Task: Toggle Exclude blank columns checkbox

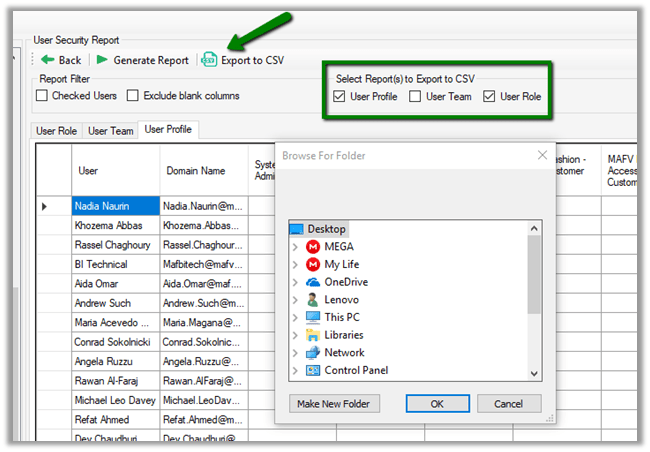Action: click(133, 96)
